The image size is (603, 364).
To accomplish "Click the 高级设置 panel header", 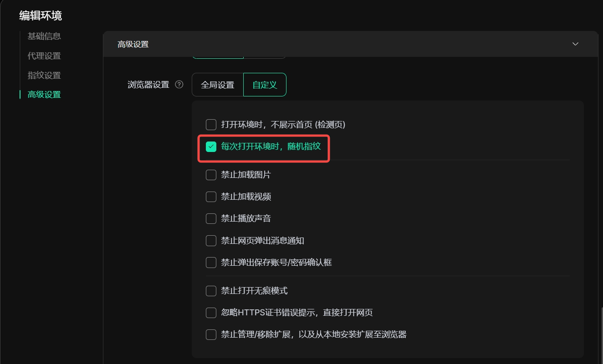I will [x=350, y=44].
